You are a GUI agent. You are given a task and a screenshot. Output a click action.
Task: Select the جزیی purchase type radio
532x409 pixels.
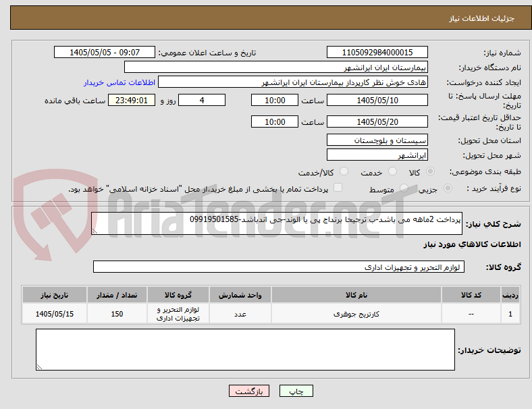point(448,188)
